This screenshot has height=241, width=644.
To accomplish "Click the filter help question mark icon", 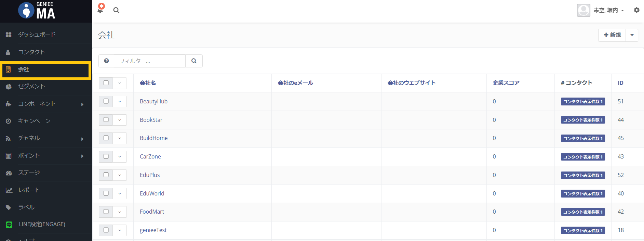I will point(106,61).
